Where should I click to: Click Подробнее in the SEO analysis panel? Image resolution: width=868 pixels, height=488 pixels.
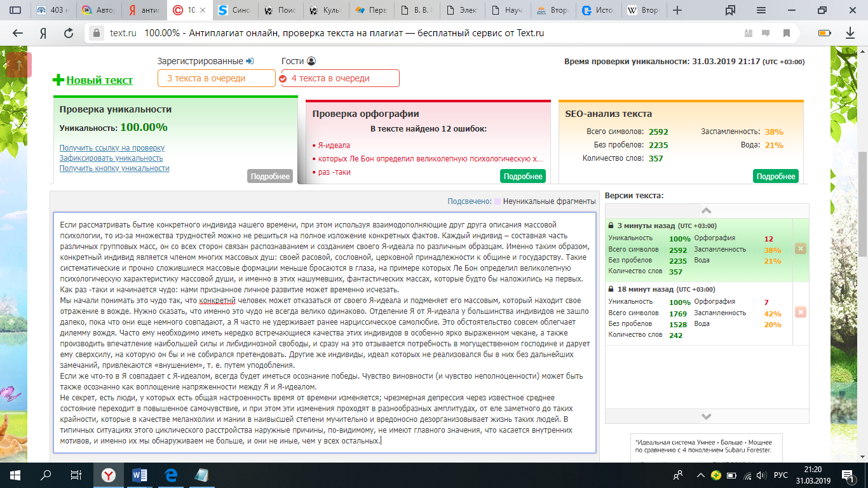pyautogui.click(x=775, y=176)
